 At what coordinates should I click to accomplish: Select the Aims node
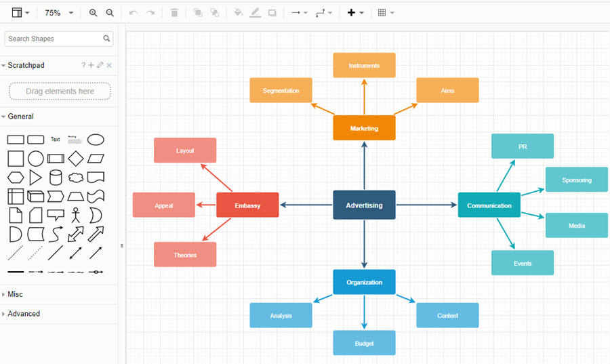click(x=447, y=90)
